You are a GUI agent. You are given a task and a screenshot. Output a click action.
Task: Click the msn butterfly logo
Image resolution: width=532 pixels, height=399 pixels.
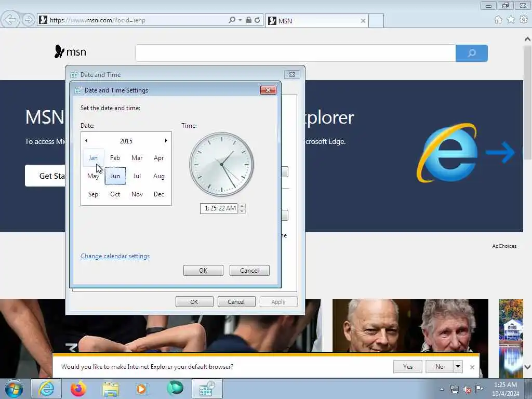click(70, 51)
